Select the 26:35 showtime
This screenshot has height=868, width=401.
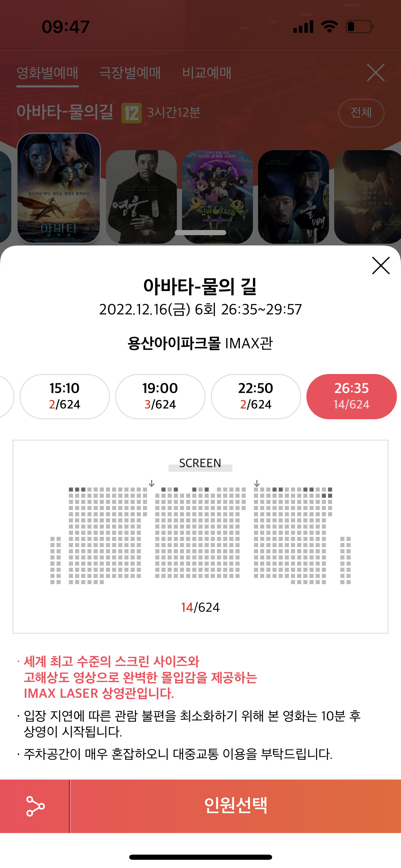(x=351, y=396)
